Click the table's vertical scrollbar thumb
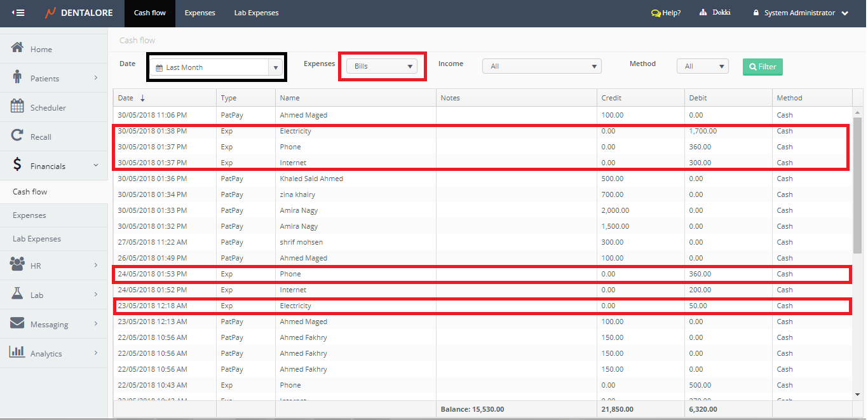868x420 pixels. click(857, 184)
